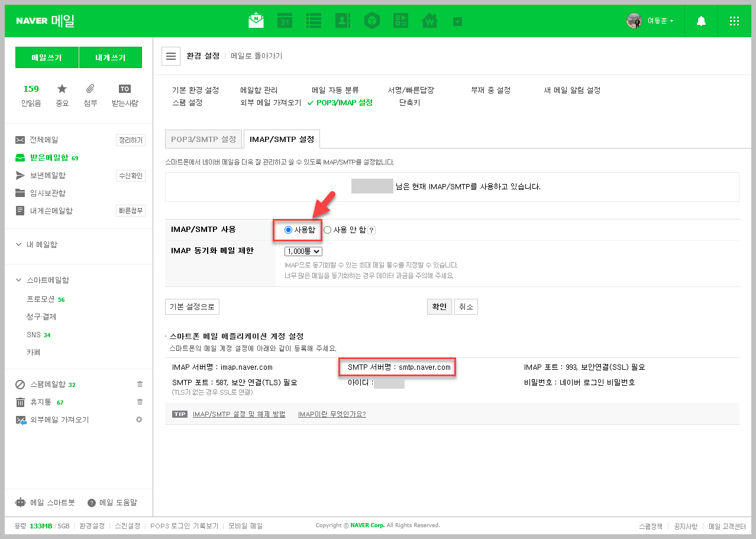Open gear settings beside 외부메일 가져오기
This screenshot has width=756, height=539.
pyautogui.click(x=139, y=419)
